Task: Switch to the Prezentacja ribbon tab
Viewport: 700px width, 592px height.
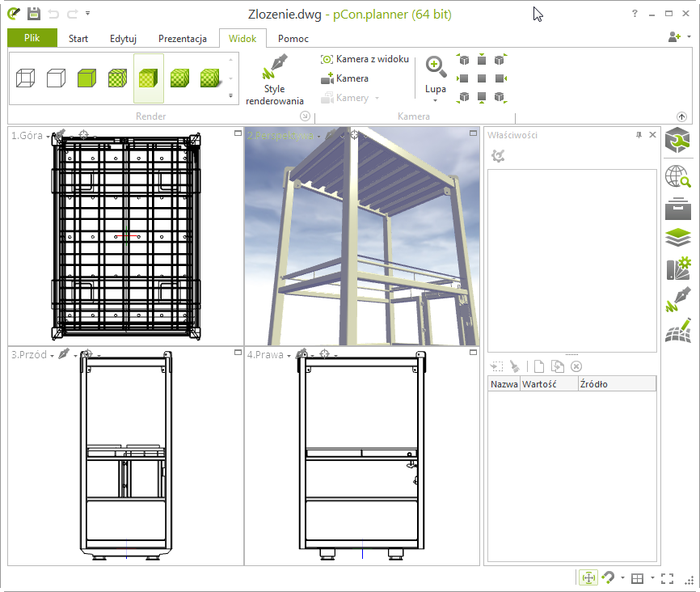Action: (x=183, y=38)
